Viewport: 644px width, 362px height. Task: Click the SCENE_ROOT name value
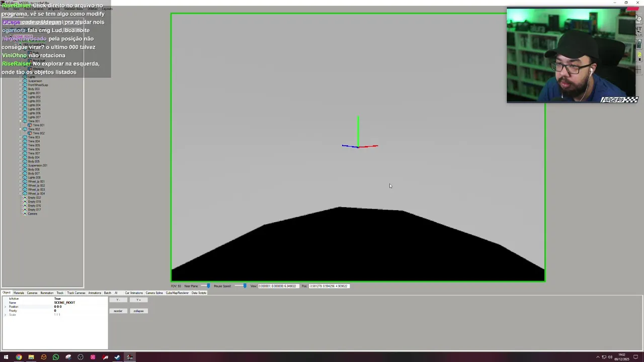64,303
